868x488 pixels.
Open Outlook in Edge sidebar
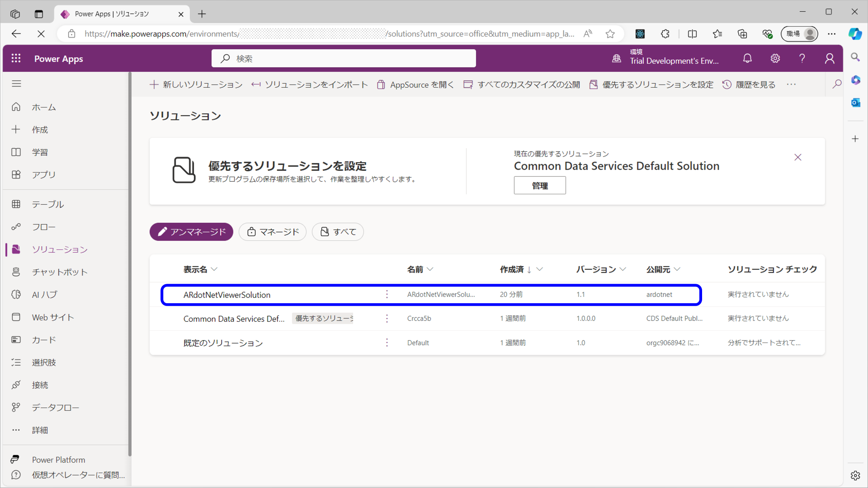click(x=855, y=103)
